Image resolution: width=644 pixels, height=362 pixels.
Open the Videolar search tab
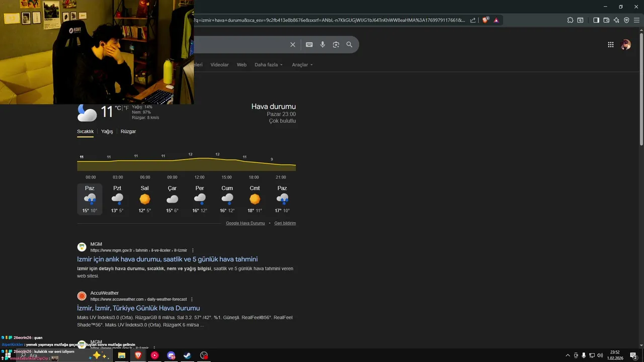point(219,65)
